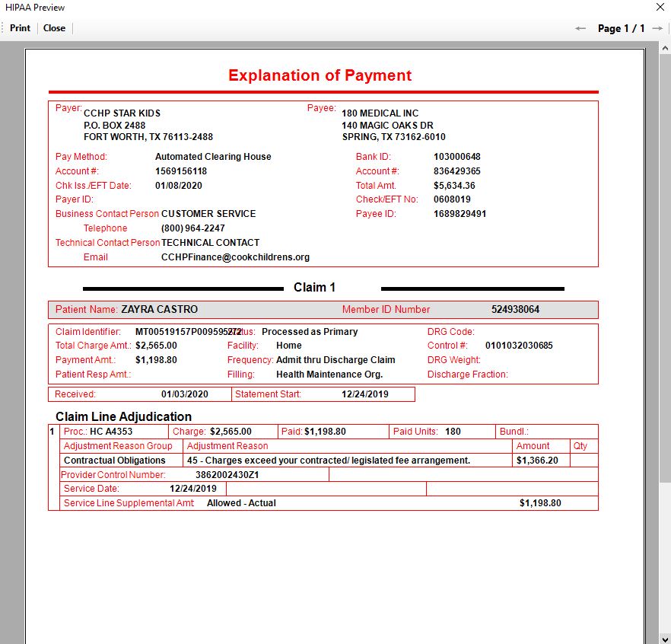Click facility value Home

(x=289, y=346)
